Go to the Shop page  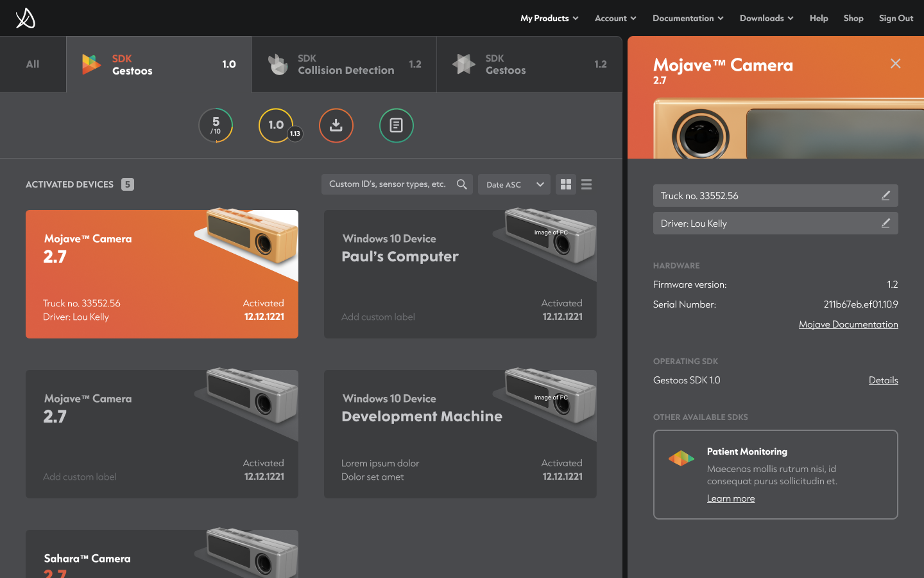pos(853,18)
